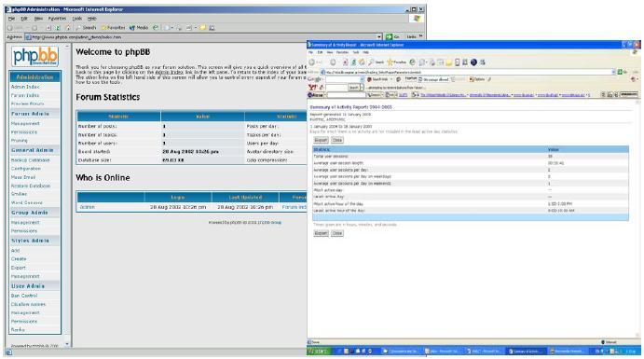Click Refresh icon in Summary of Activity toolbar
Screen dimensions: 644x359
(x=353, y=62)
